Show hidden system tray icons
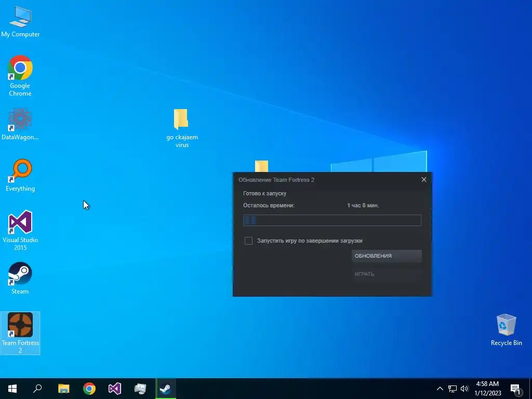 pos(440,389)
